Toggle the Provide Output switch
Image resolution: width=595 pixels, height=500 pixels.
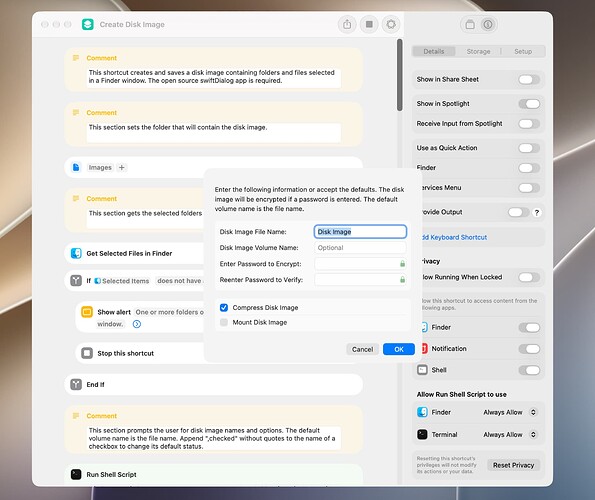pyautogui.click(x=518, y=212)
